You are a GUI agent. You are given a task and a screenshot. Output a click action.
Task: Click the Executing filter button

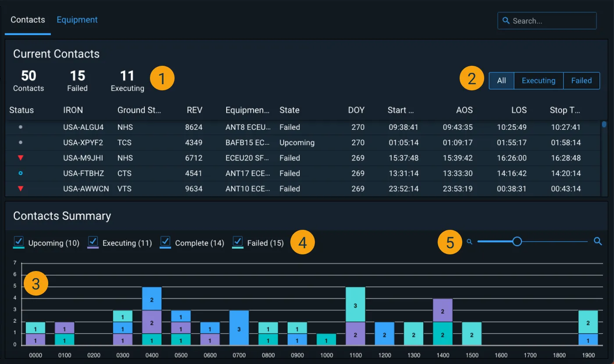point(538,81)
